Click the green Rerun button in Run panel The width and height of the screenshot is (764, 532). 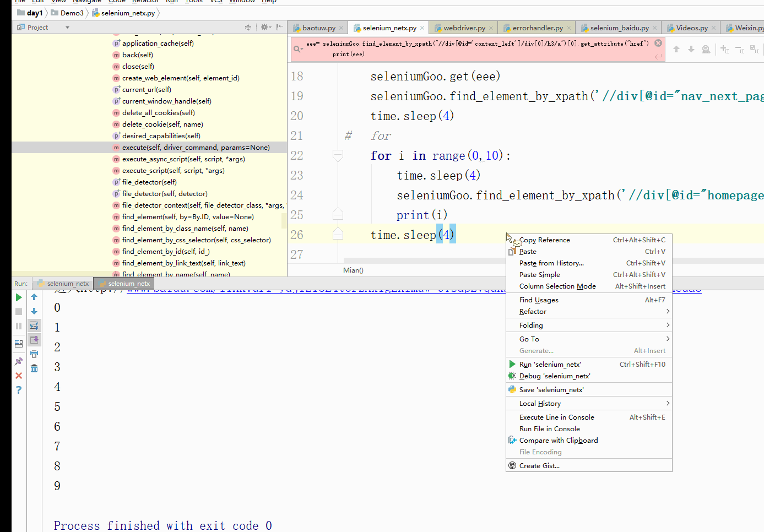coord(19,297)
